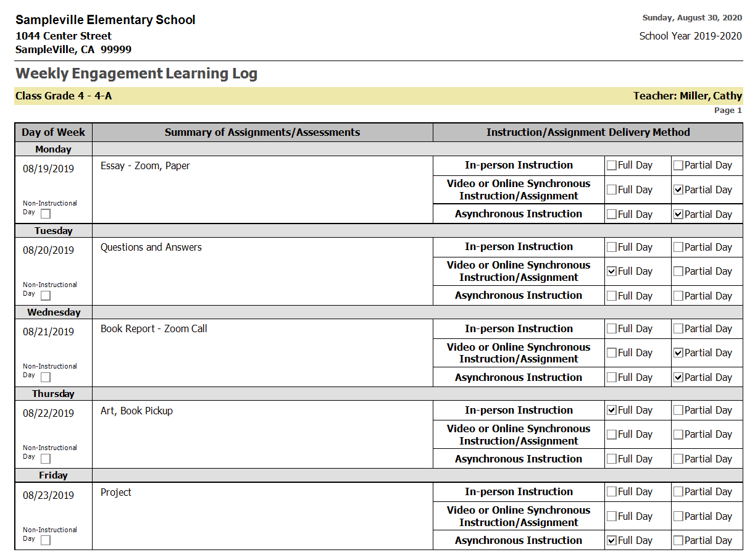Click the 'Art, Book Pickup' summary text

pyautogui.click(x=136, y=411)
